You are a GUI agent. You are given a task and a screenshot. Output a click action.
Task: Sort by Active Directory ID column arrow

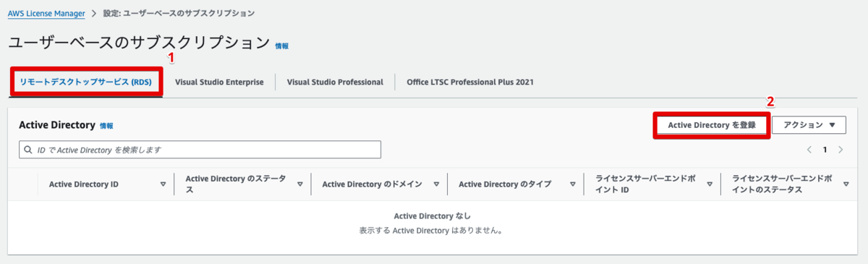coord(163,184)
